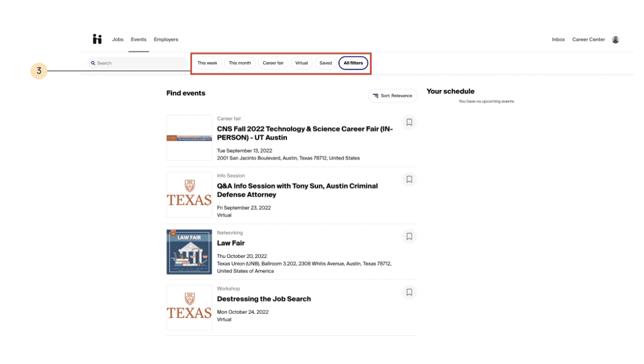Open the Law Fair event title
Screen dimensions: 644x364
(x=231, y=243)
